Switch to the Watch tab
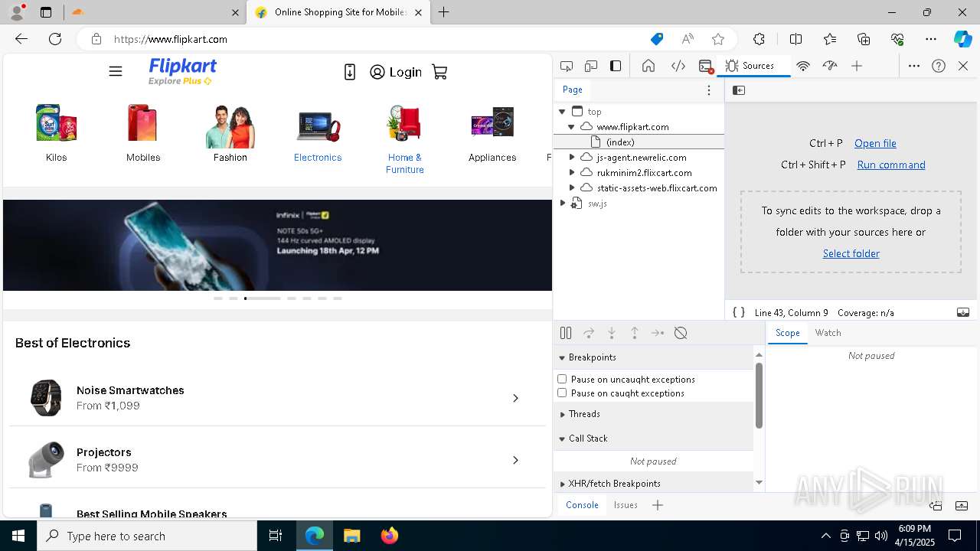This screenshot has width=980, height=551. point(828,333)
